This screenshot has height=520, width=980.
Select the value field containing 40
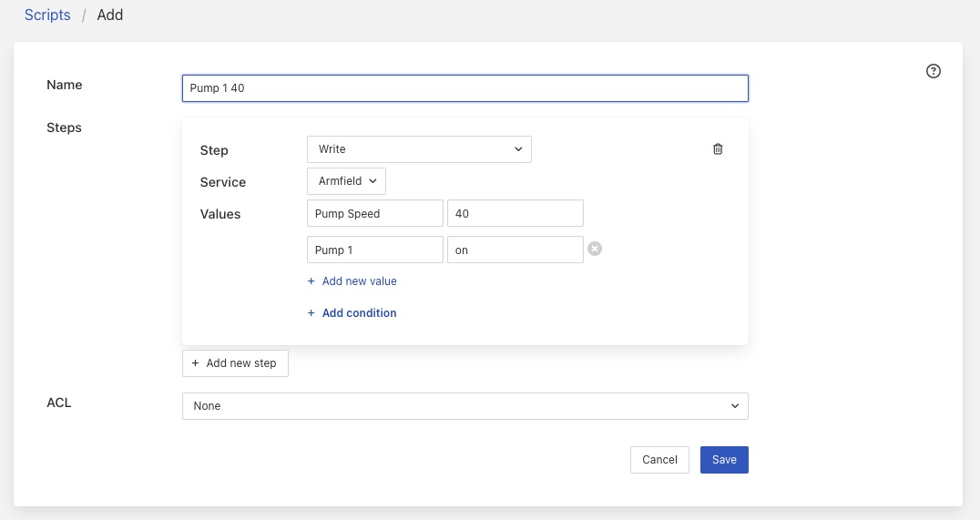click(515, 214)
